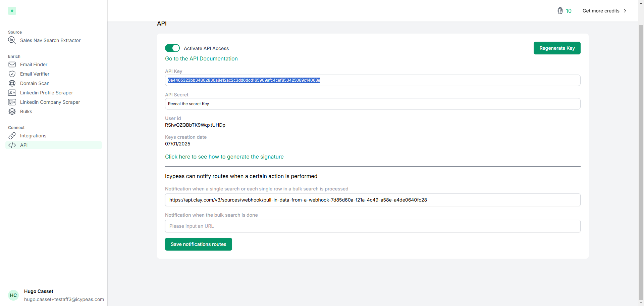This screenshot has width=644, height=306.
Task: Click the Icypeas logo icon
Action: tap(12, 11)
